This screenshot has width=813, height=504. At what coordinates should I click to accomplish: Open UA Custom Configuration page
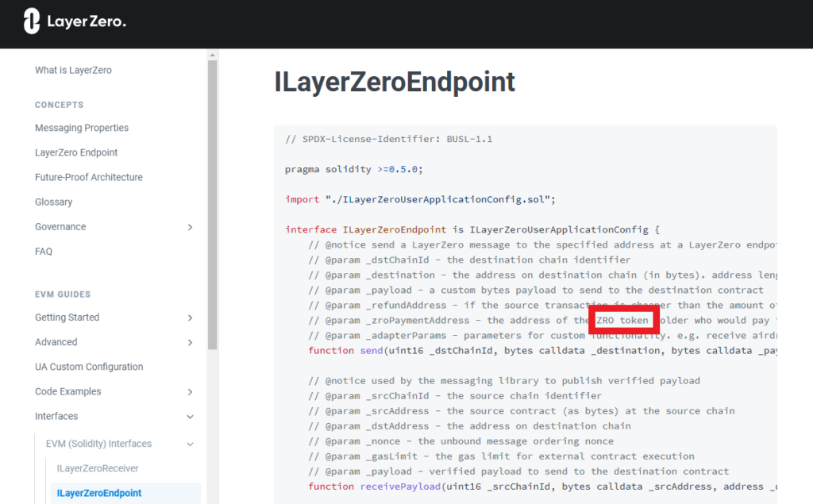[x=89, y=367]
